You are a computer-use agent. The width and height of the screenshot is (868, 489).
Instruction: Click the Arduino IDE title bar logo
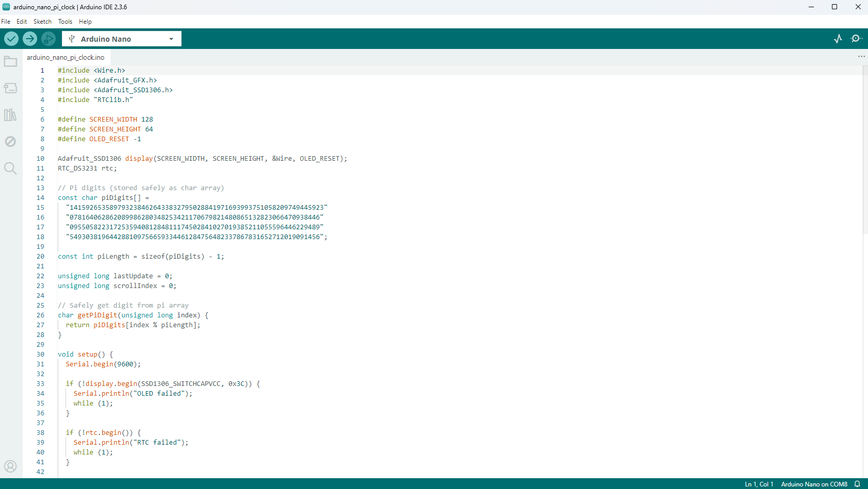pyautogui.click(x=6, y=7)
